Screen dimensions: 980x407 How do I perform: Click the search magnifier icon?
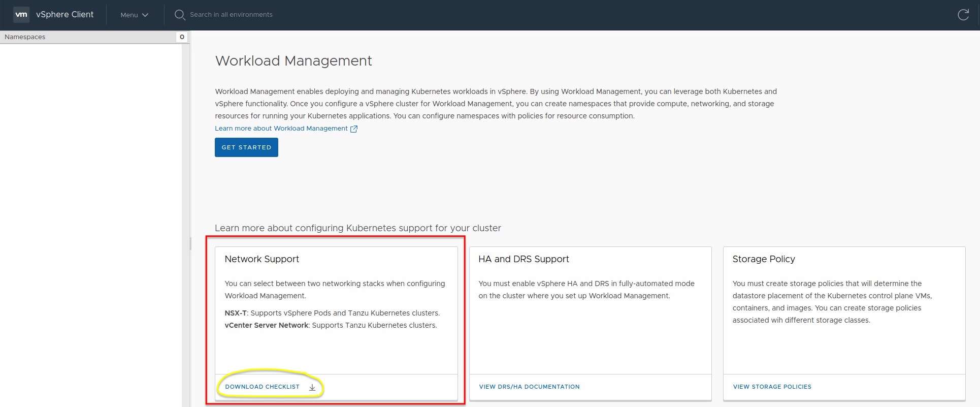(x=180, y=15)
